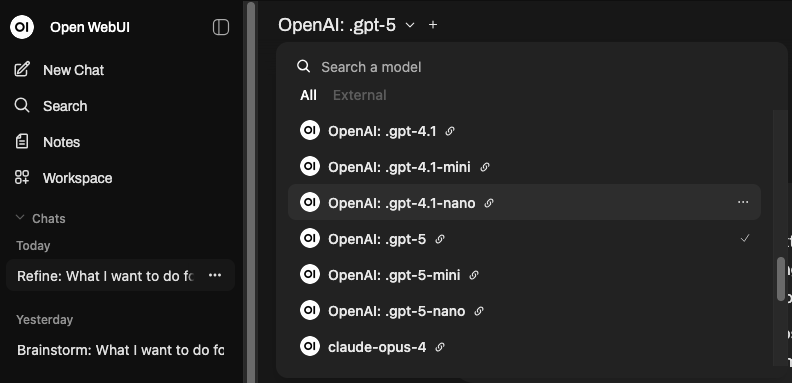This screenshot has height=383, width=792.
Task: Select the checked OpenAI: .gpt-5 model
Action: tap(524, 238)
